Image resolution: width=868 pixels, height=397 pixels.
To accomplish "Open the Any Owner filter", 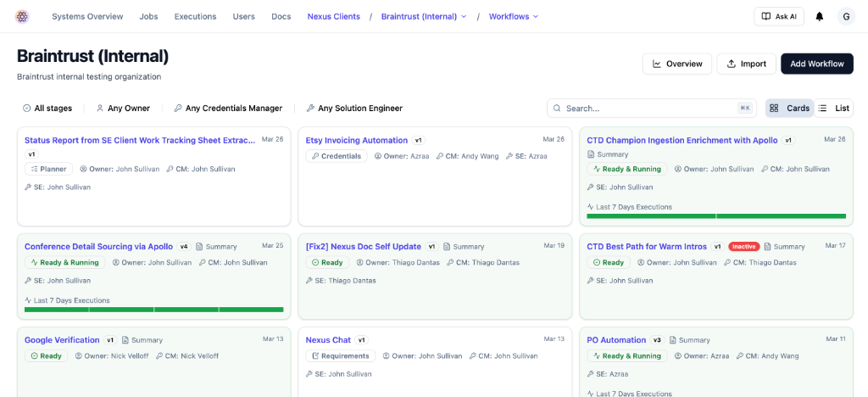I will tap(123, 109).
